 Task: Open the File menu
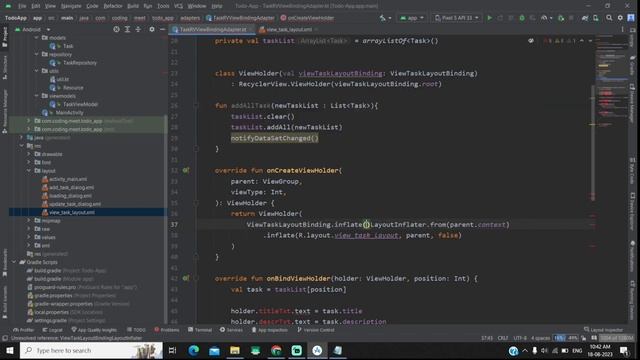22,6
